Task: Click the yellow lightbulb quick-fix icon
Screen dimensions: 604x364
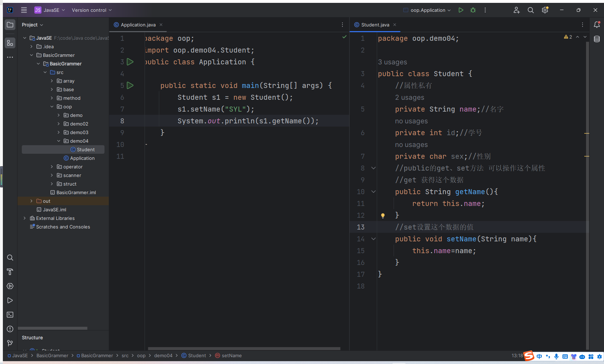Action: 383,216
